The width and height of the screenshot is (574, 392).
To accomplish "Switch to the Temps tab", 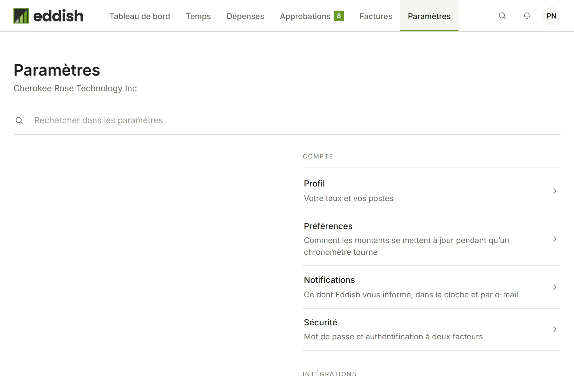I will 198,16.
